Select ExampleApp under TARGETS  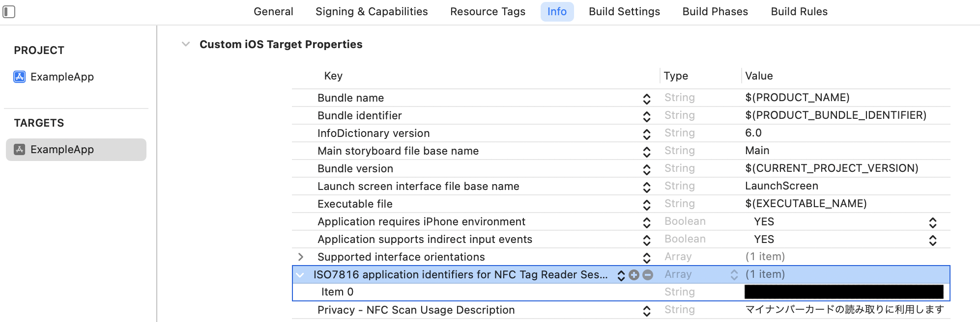pyautogui.click(x=62, y=150)
